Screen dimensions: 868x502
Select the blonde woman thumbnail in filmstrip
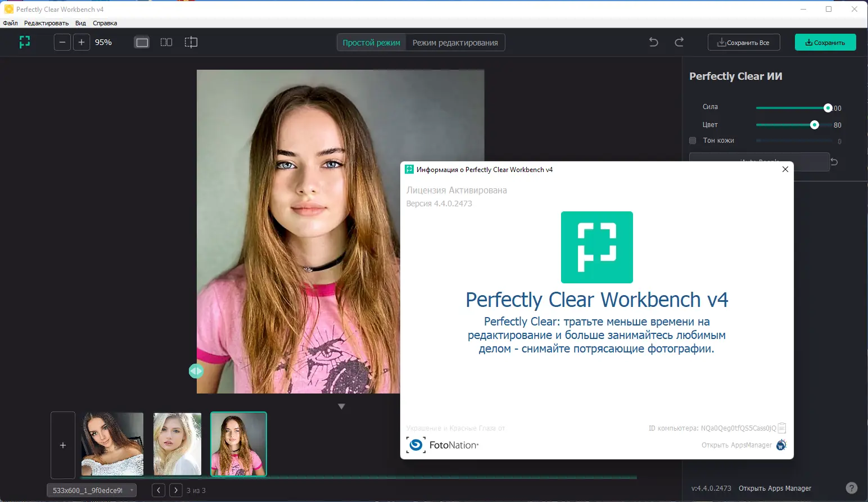[x=177, y=444]
